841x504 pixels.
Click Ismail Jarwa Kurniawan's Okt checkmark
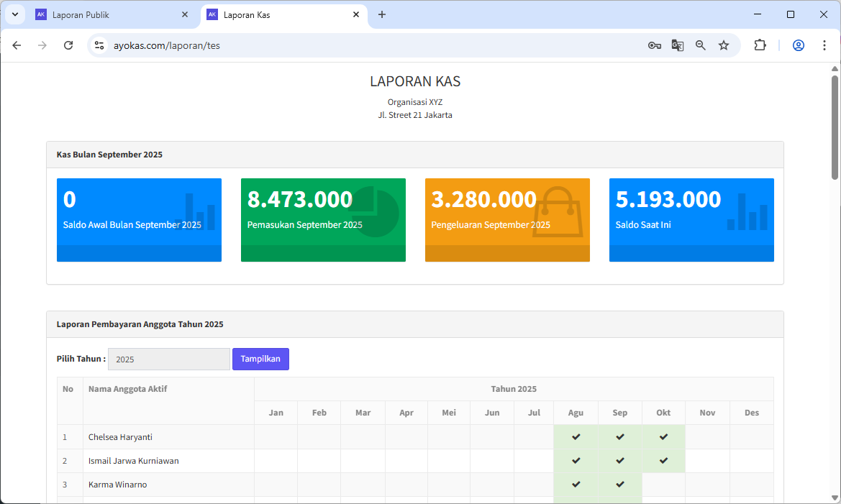[663, 460]
